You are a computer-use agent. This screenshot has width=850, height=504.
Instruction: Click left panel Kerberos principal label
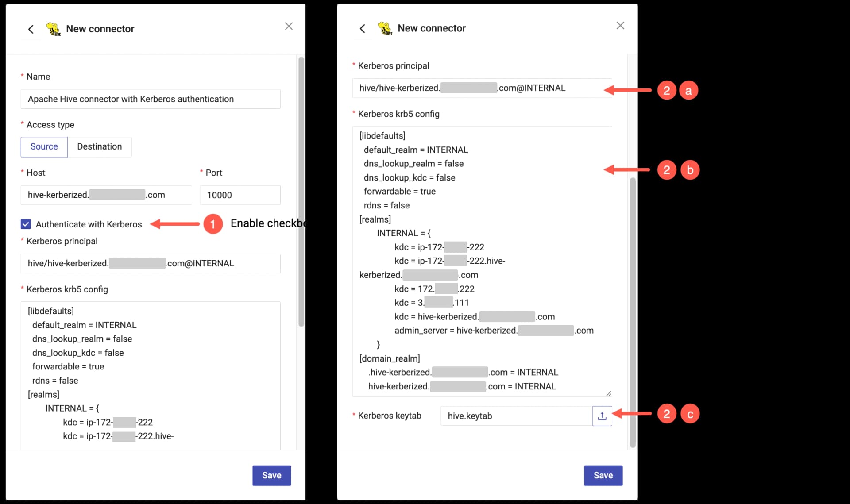tap(62, 241)
